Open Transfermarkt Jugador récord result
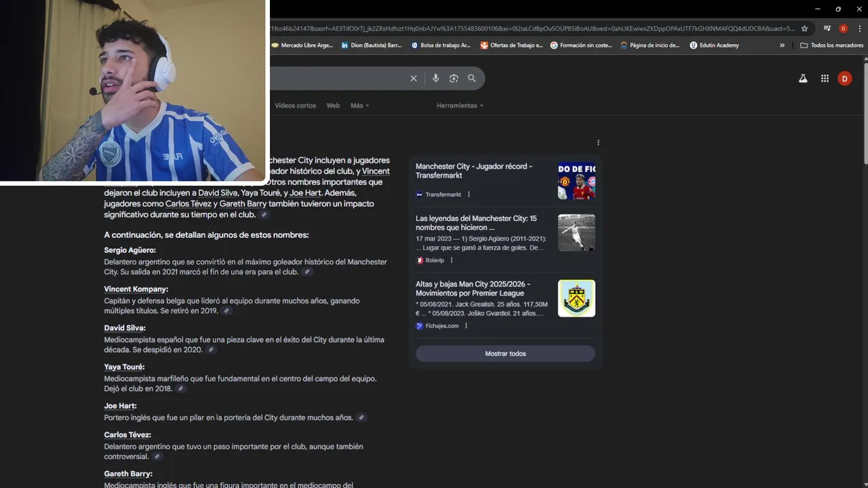This screenshot has width=868, height=488. pyautogui.click(x=474, y=171)
